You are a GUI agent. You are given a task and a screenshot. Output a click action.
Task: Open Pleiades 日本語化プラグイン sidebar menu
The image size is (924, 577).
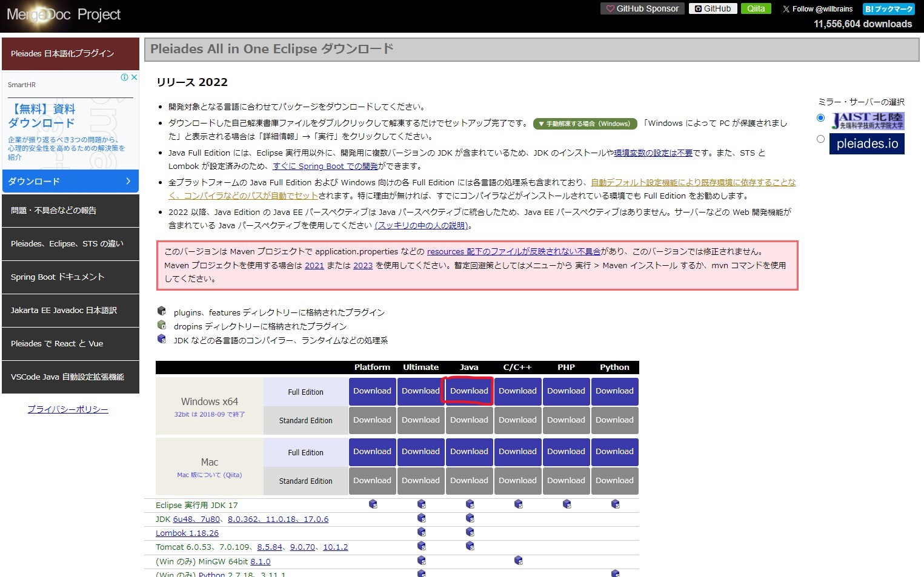(x=70, y=53)
